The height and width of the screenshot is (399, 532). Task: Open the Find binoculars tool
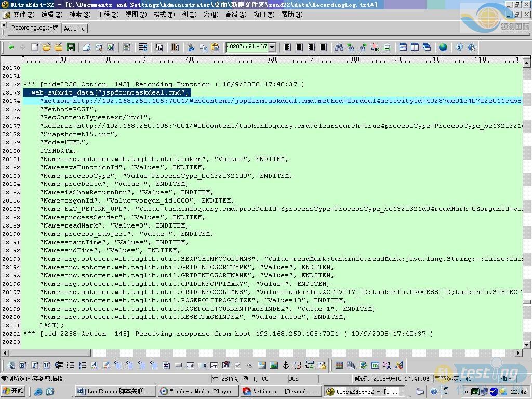[x=339, y=47]
